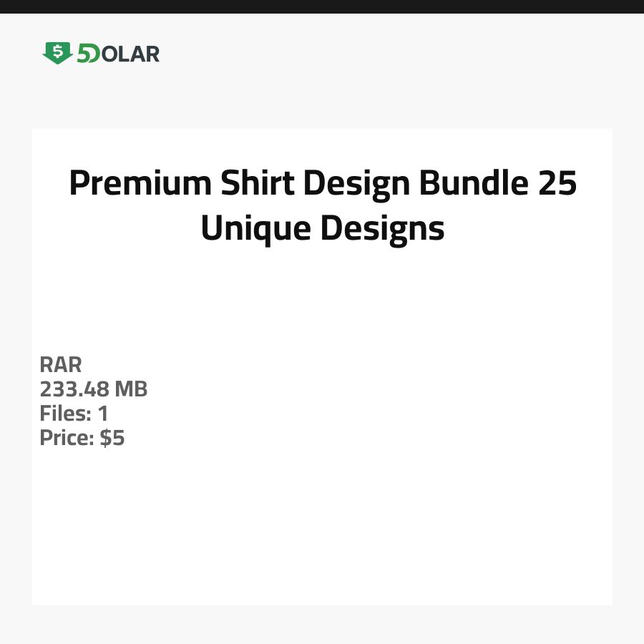Click the RAR file type label
644x644 pixels.
(61, 364)
